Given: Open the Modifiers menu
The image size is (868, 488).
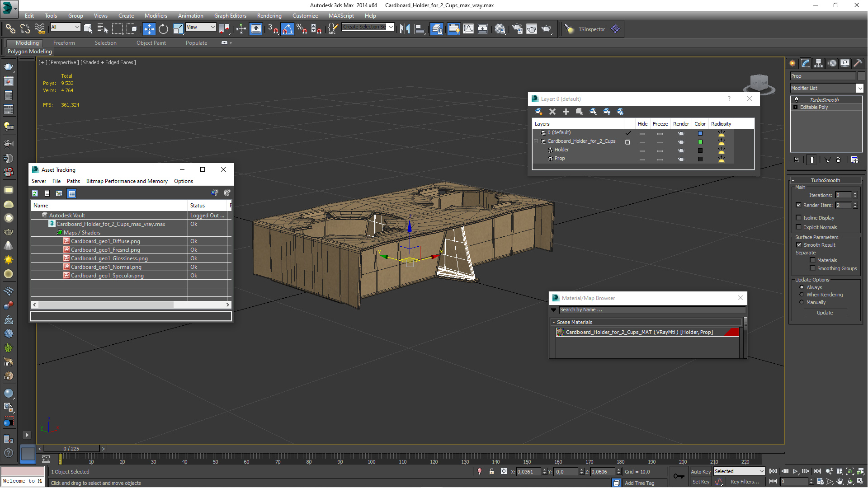Looking at the screenshot, I should [x=156, y=15].
